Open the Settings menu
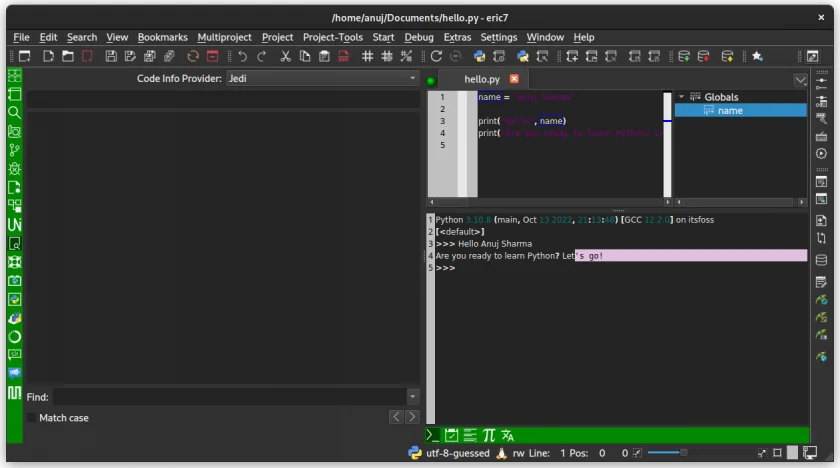This screenshot has height=468, width=840. [x=498, y=37]
